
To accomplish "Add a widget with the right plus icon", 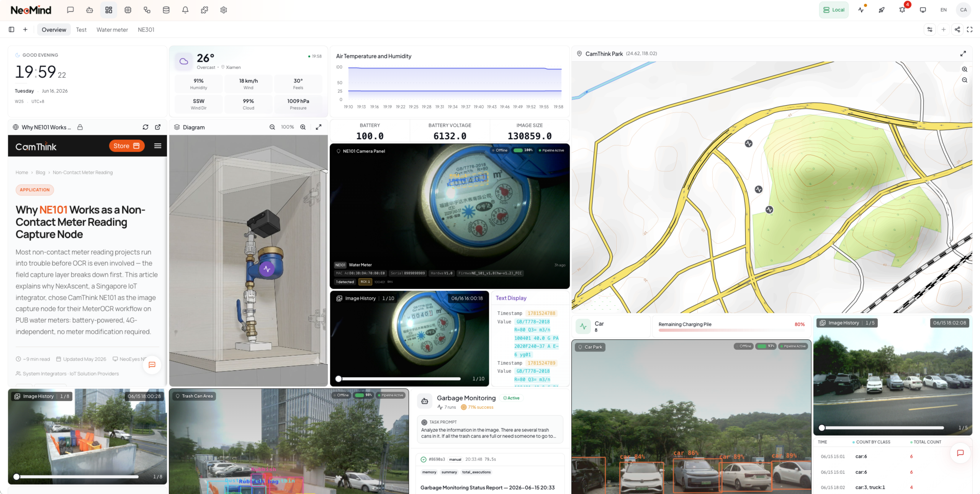I will (x=944, y=29).
